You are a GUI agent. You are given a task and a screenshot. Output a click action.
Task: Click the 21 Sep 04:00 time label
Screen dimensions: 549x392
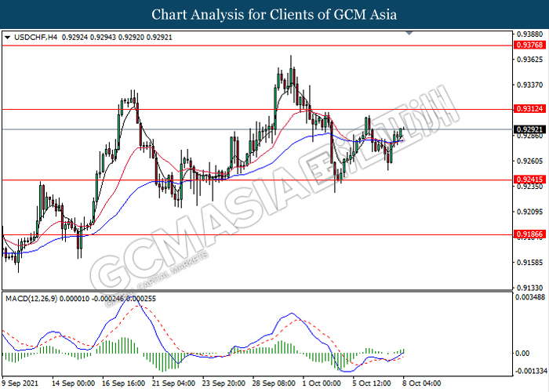pos(173,383)
